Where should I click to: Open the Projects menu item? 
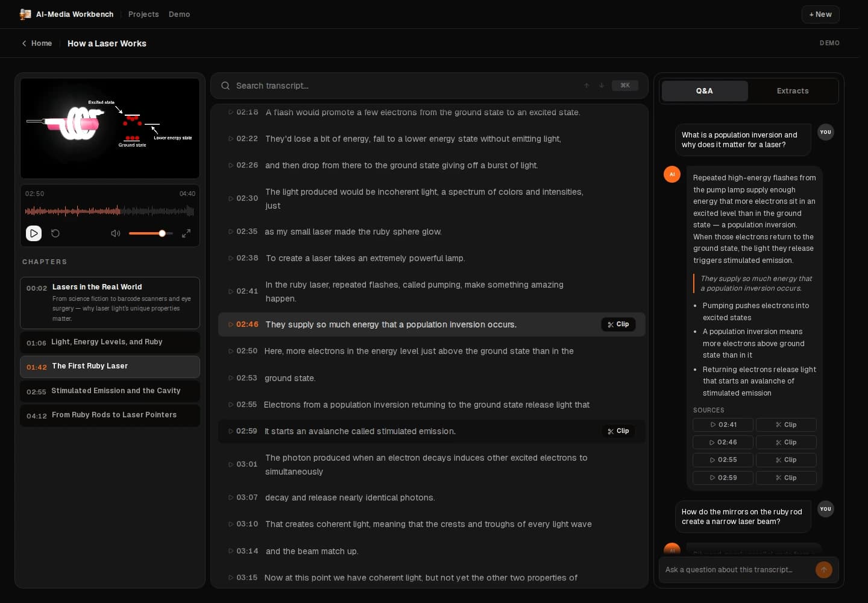[x=143, y=14]
